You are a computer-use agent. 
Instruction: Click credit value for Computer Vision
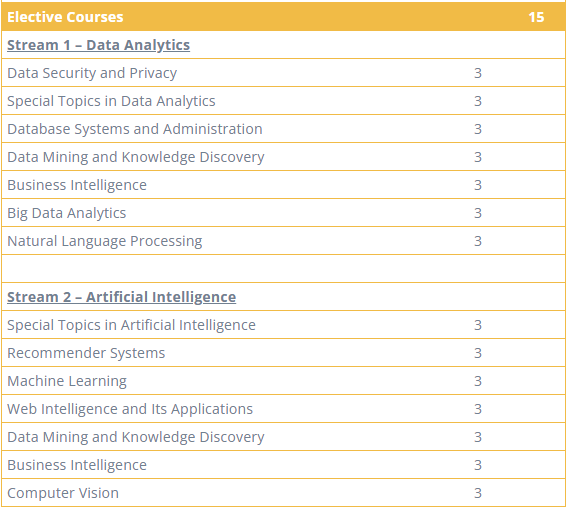coord(478,493)
